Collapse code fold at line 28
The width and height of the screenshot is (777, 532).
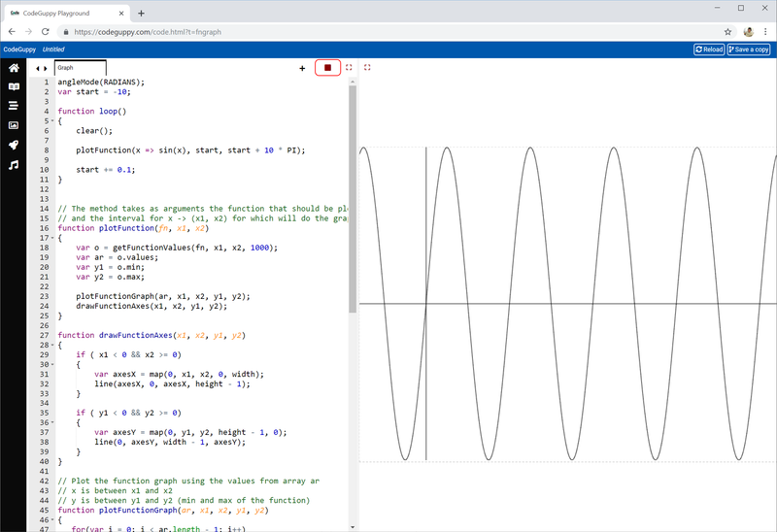[52, 345]
